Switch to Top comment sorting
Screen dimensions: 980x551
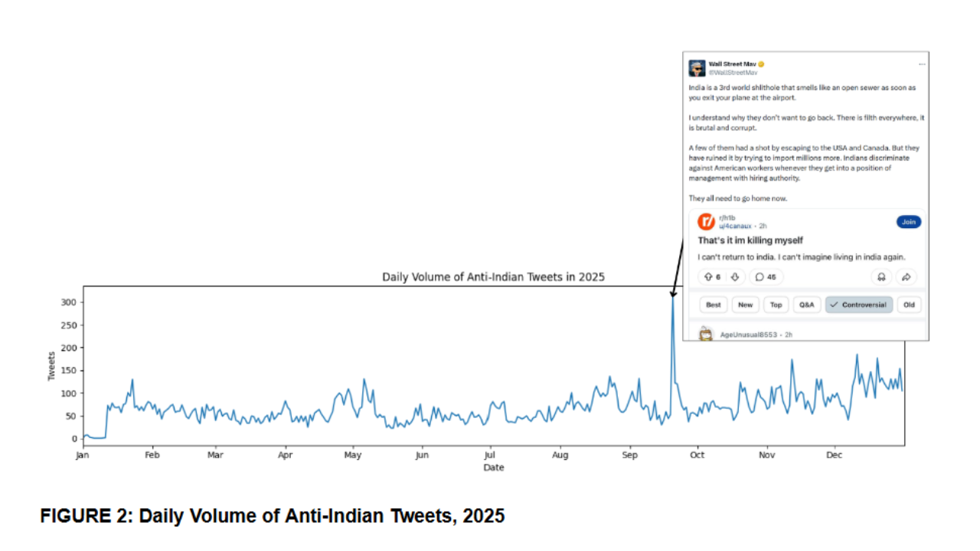[x=776, y=305]
